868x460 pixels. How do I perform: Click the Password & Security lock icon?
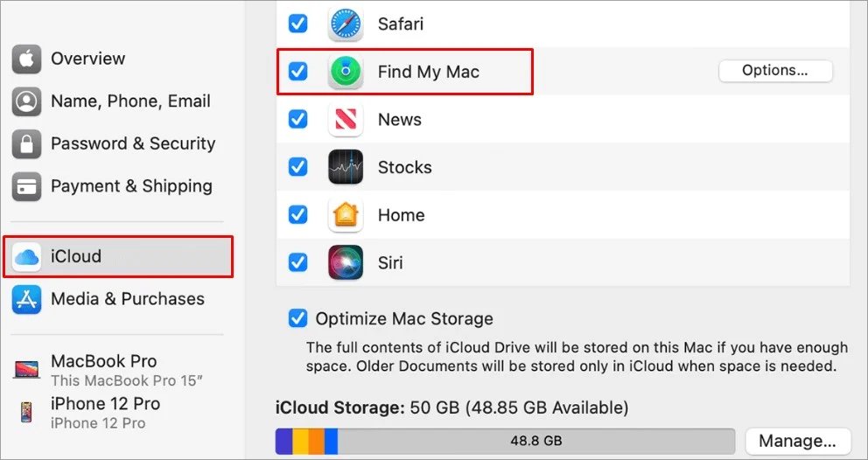26,144
